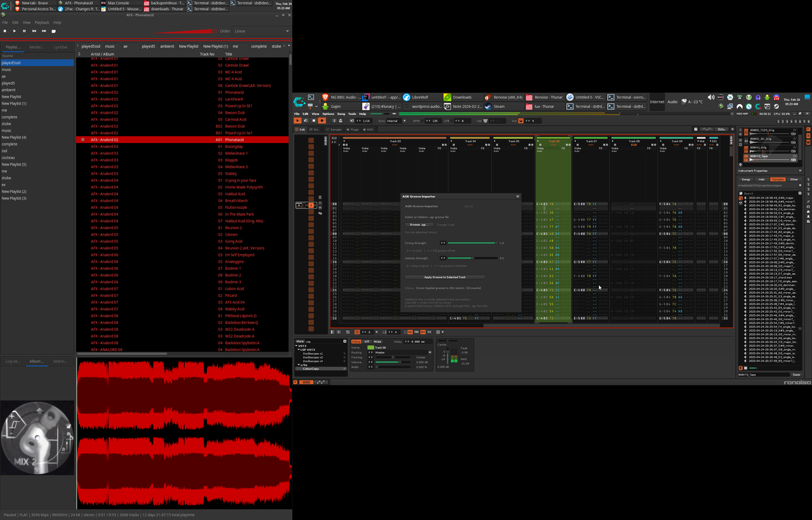Close the AGR Groove Importer dialog
The height and width of the screenshot is (520, 812).
(518, 196)
